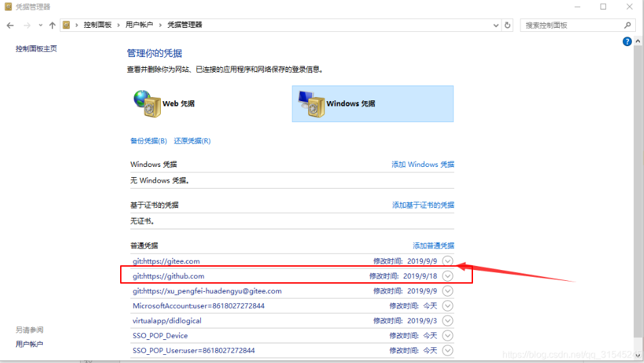Image resolution: width=644 pixels, height=363 pixels.
Task: Switch to Windows 凭据 tab
Action: pyautogui.click(x=373, y=104)
